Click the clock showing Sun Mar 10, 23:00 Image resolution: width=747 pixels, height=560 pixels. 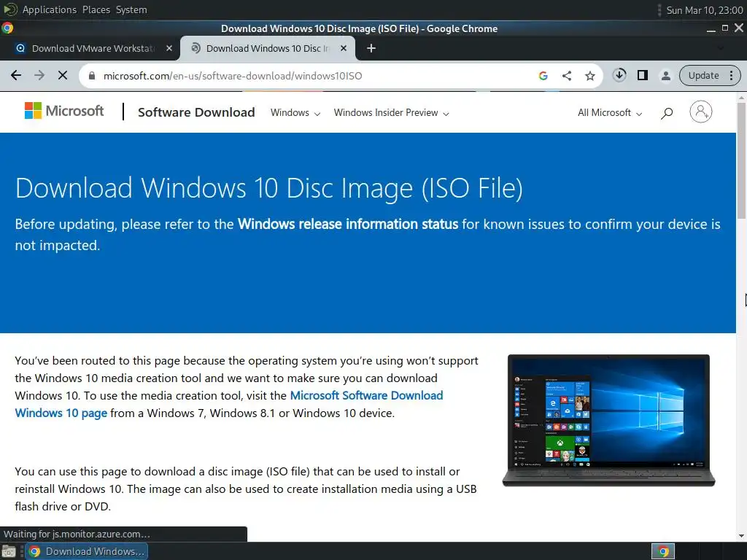[704, 10]
